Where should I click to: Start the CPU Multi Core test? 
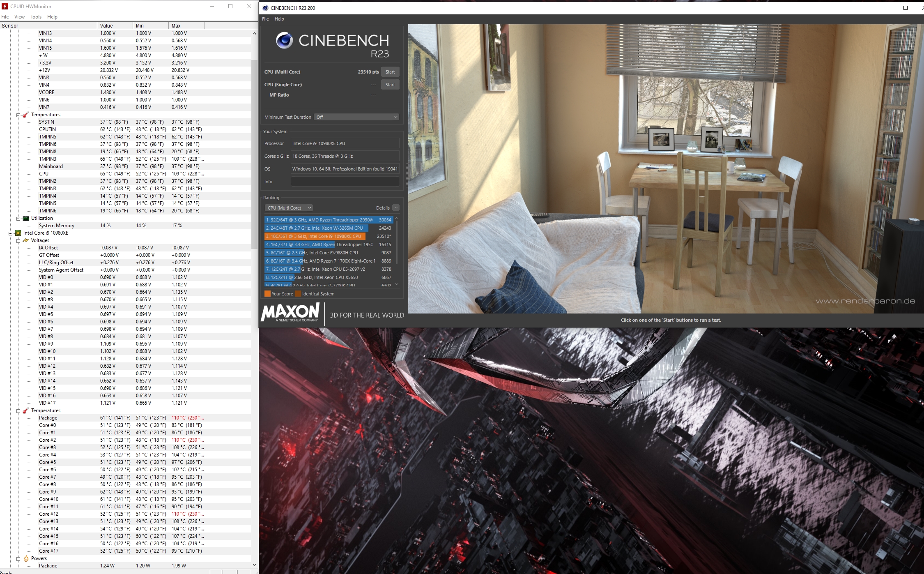coord(390,72)
